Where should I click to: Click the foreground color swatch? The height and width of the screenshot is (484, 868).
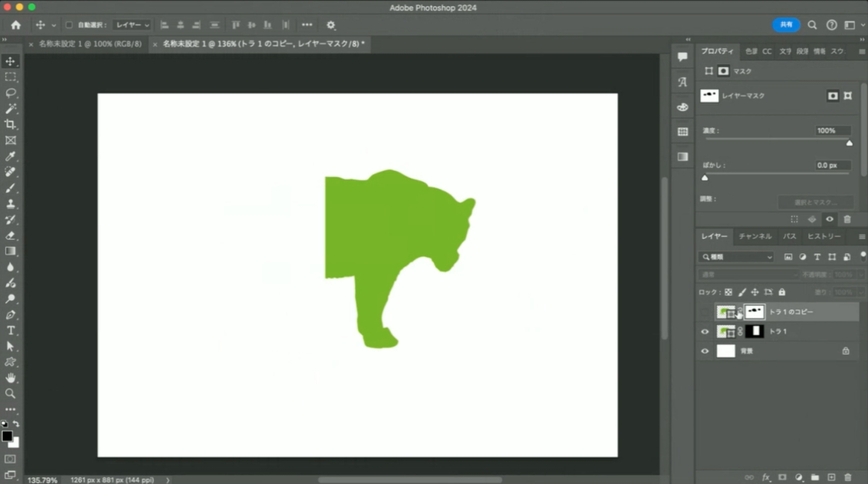(7, 436)
